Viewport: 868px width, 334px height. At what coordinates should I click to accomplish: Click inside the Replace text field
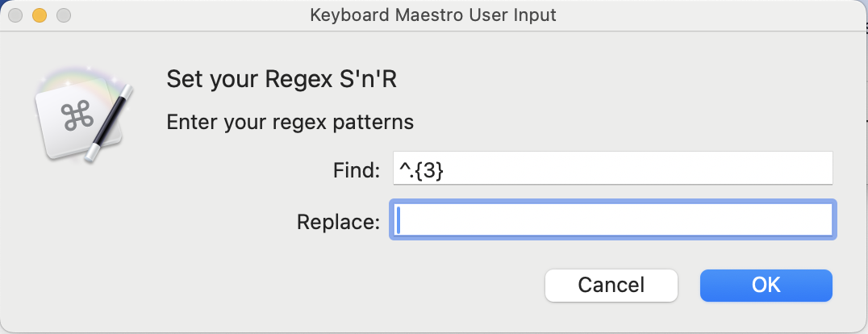[x=613, y=220]
